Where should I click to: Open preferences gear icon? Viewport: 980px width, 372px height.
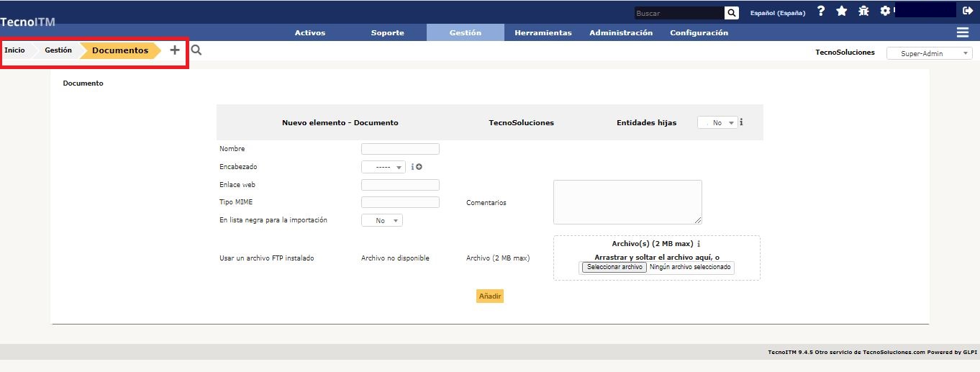tap(885, 12)
